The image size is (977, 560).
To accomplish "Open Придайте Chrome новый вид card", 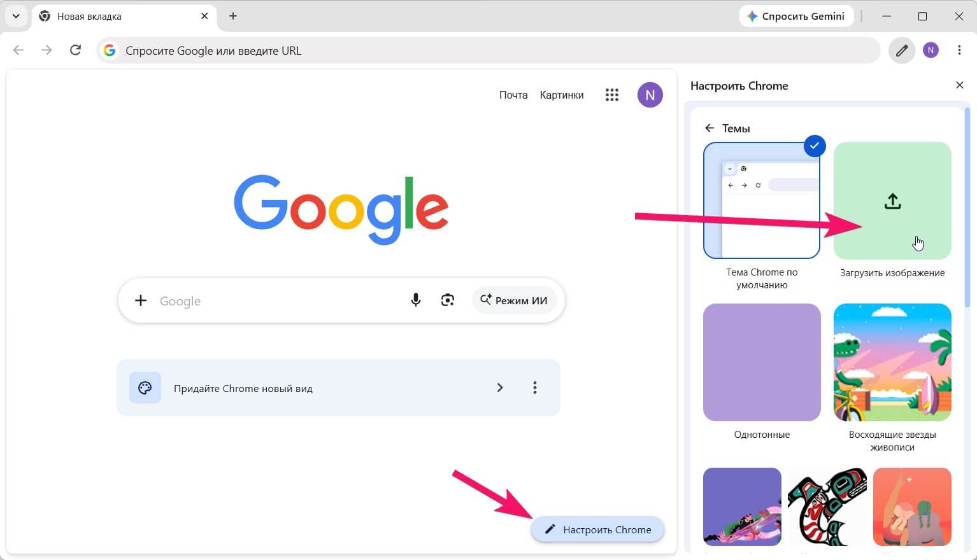I will coord(338,388).
